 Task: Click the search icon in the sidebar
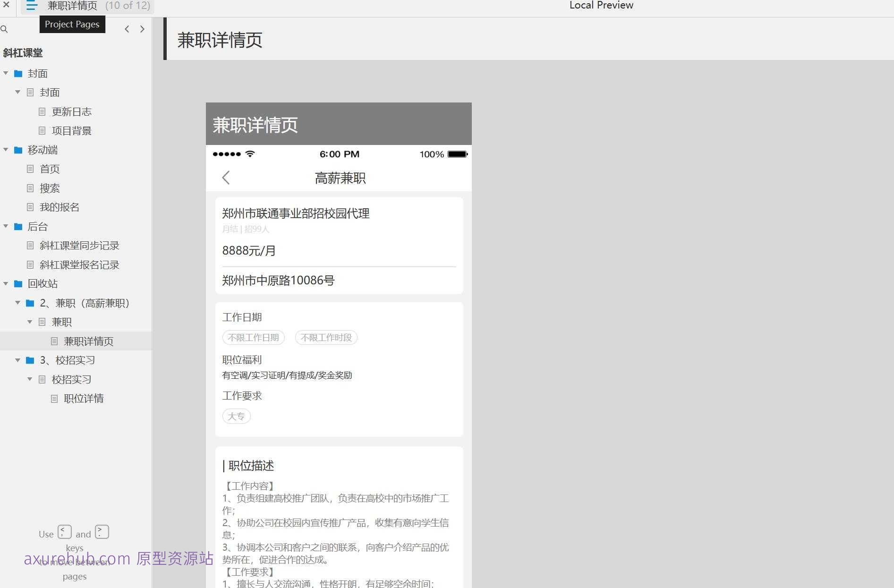pos(5,29)
